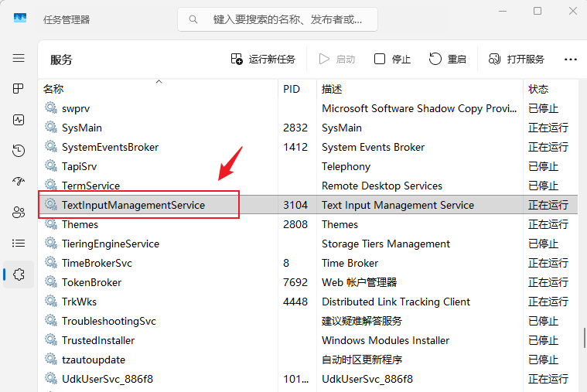The height and width of the screenshot is (392, 587).
Task: Stop the selected service with 停止
Action: 392,59
